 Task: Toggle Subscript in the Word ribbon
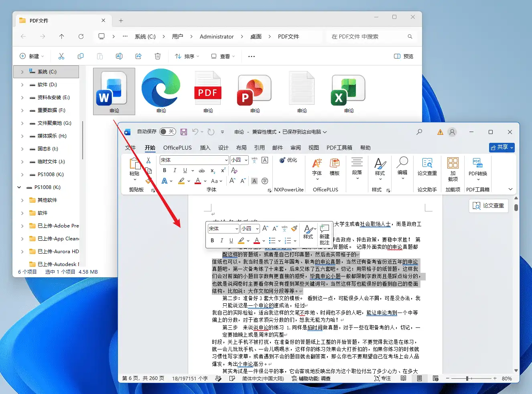pyautogui.click(x=213, y=171)
